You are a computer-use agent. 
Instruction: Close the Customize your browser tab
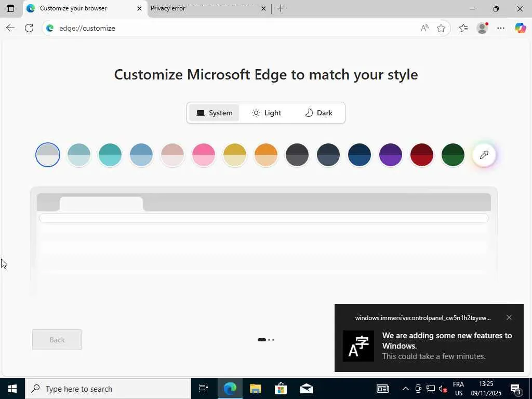[x=139, y=8]
